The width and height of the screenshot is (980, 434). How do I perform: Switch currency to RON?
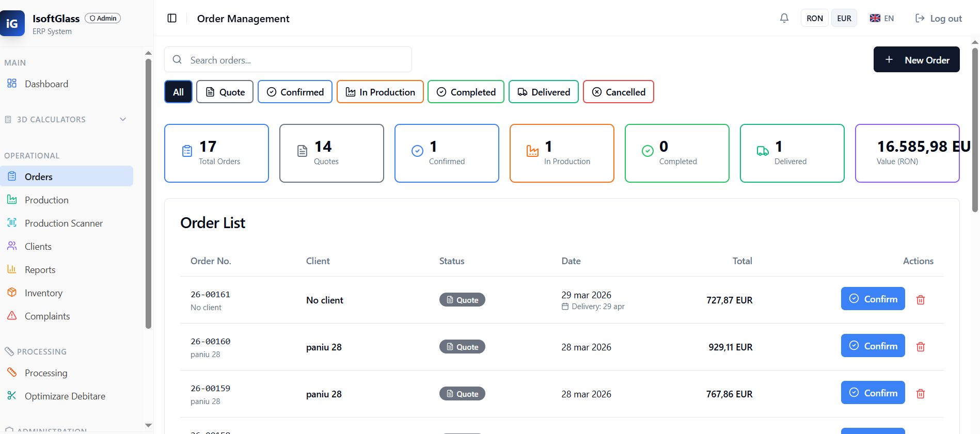(x=814, y=18)
